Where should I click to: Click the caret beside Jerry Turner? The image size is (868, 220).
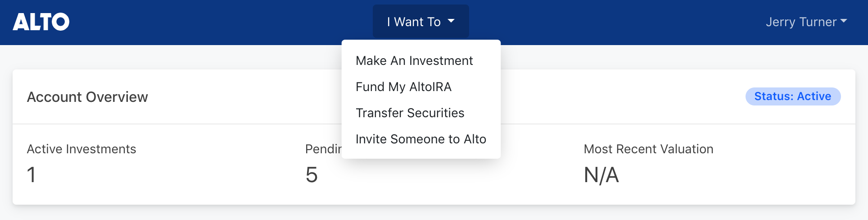point(844,21)
